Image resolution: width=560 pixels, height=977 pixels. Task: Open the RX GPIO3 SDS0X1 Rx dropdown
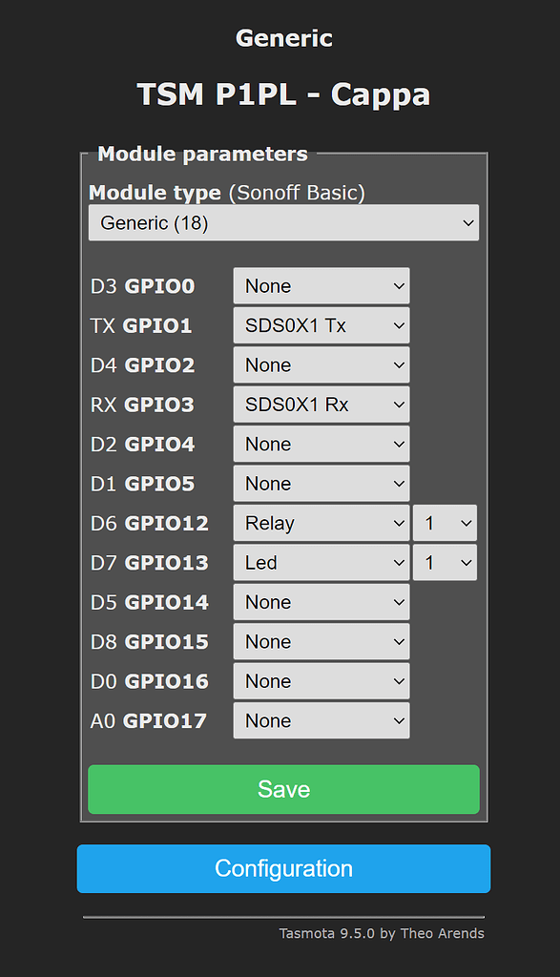point(321,405)
